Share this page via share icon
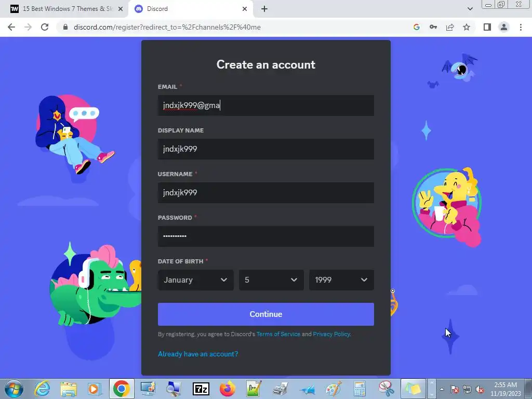This screenshot has width=532, height=399. coord(450,27)
